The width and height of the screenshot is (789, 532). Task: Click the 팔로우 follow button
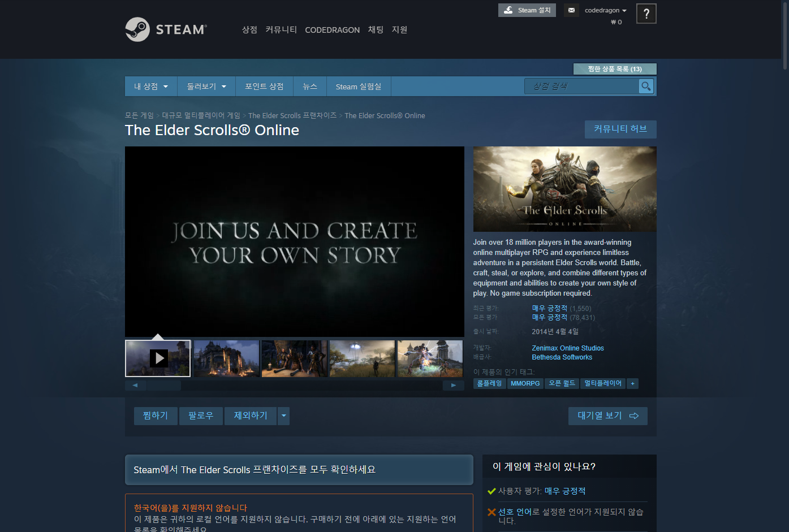(x=201, y=416)
